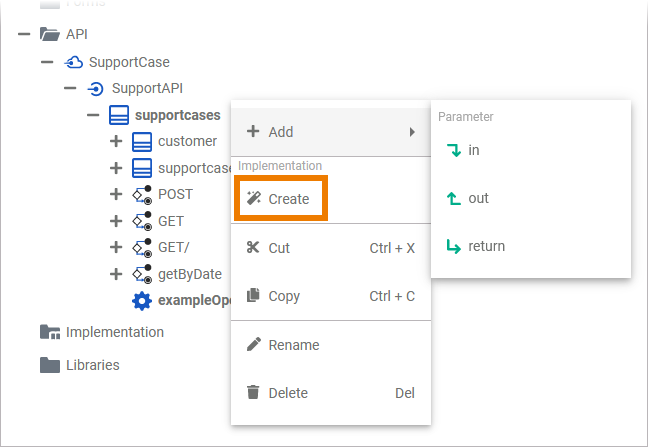This screenshot has width=648, height=447.
Task: Click the SupportCase cloud service icon
Action: point(74,62)
